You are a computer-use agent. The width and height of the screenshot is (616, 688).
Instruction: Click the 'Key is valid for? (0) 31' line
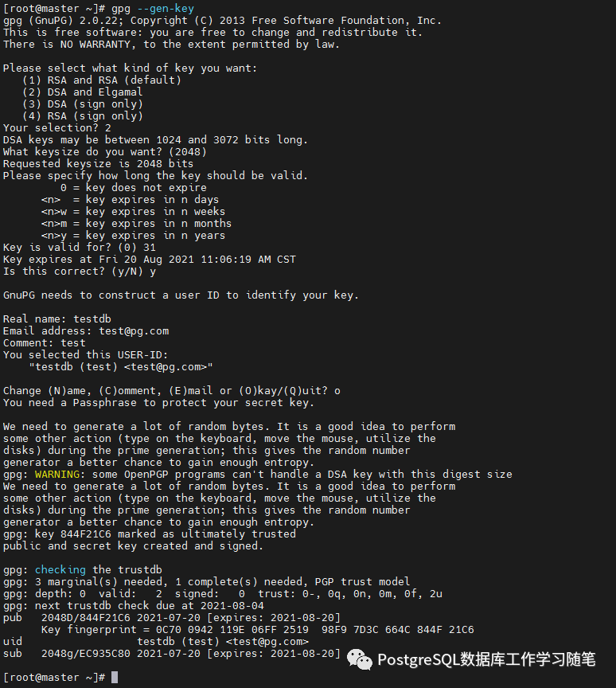pyautogui.click(x=80, y=247)
